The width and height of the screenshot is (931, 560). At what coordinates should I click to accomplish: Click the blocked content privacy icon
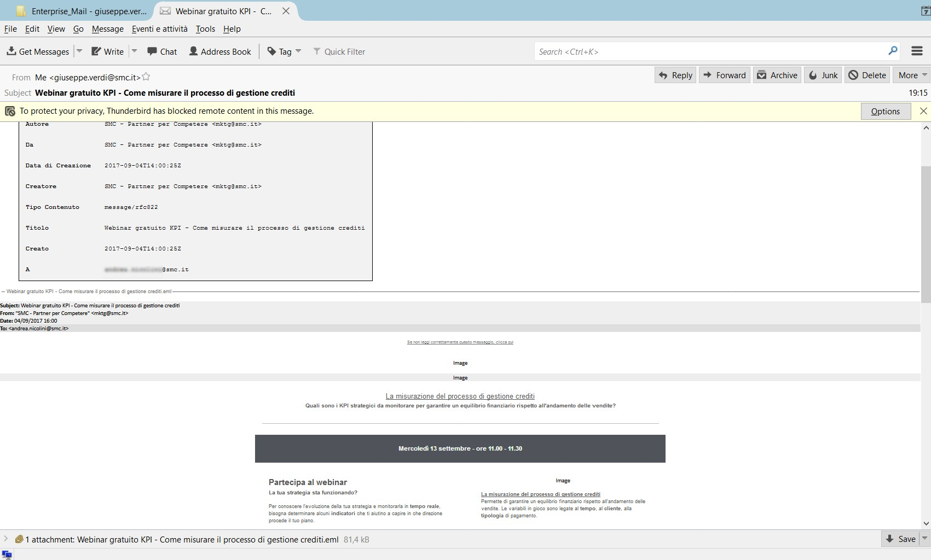tap(10, 111)
